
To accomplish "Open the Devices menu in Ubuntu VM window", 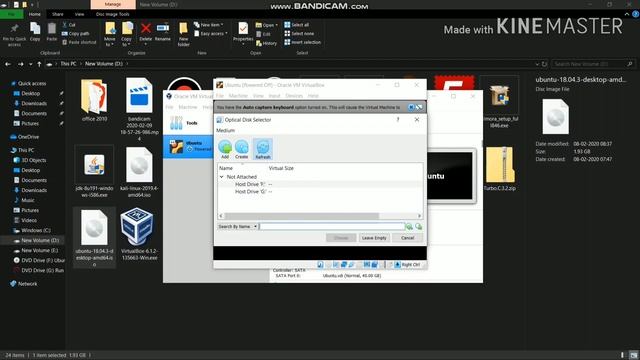I will [x=294, y=96].
